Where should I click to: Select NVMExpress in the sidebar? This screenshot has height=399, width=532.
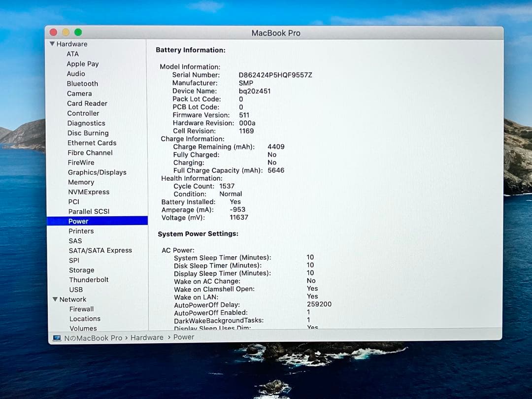click(x=89, y=192)
